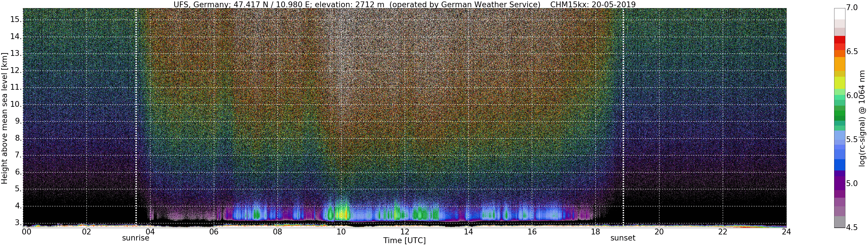Click the 'sunset' label below the time axis
This screenshot has width=868, height=246.
tap(623, 238)
